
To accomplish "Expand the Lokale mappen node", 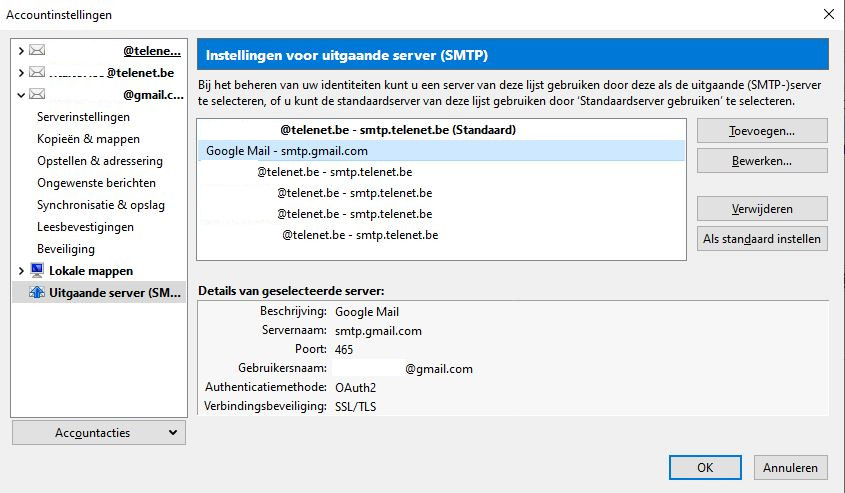I will (21, 271).
